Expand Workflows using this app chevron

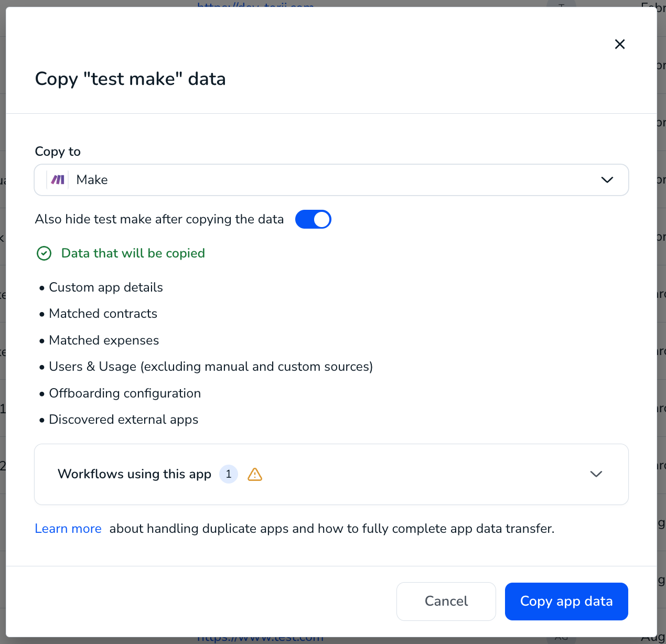coord(596,474)
